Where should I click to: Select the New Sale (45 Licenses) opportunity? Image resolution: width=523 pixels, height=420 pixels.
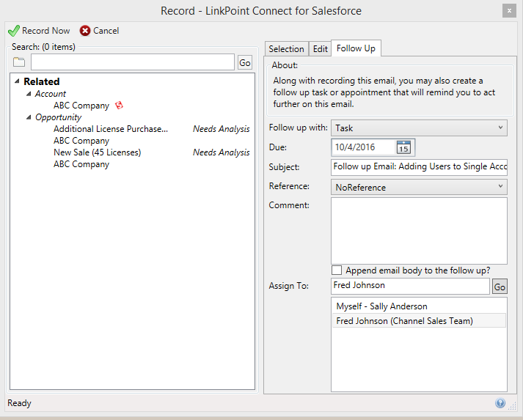click(x=98, y=152)
